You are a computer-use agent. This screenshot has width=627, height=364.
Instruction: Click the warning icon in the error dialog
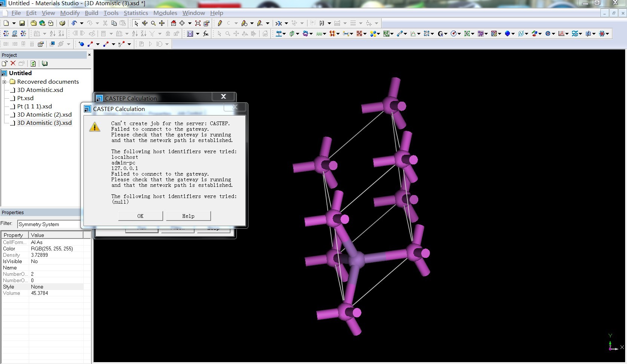(95, 127)
